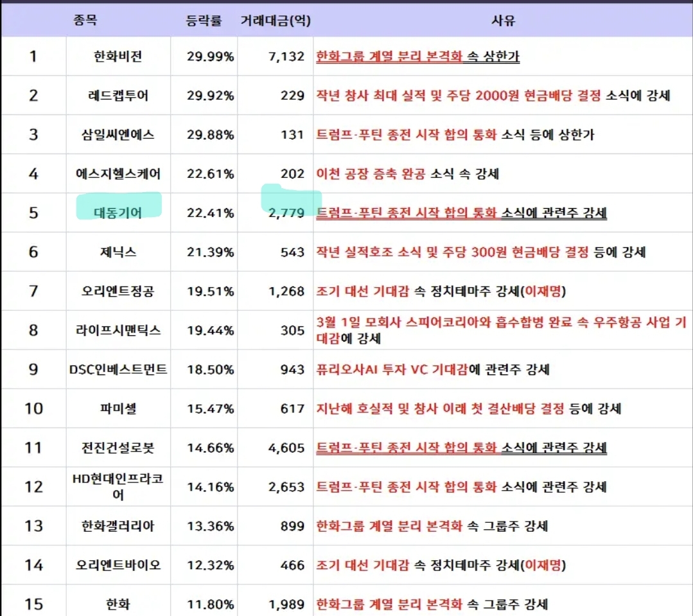The height and width of the screenshot is (616, 693).
Task: Select stock name 파미셀
Action: (118, 409)
